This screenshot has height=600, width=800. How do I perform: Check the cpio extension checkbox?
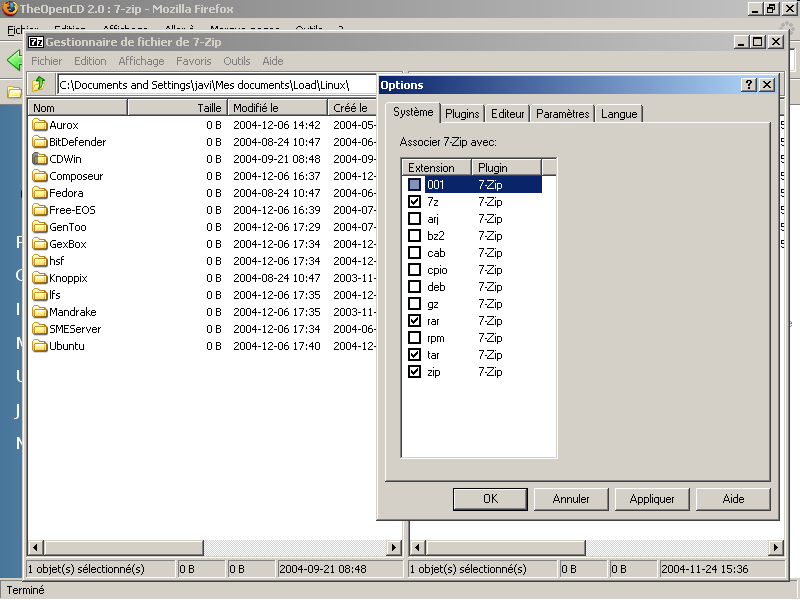click(414, 269)
